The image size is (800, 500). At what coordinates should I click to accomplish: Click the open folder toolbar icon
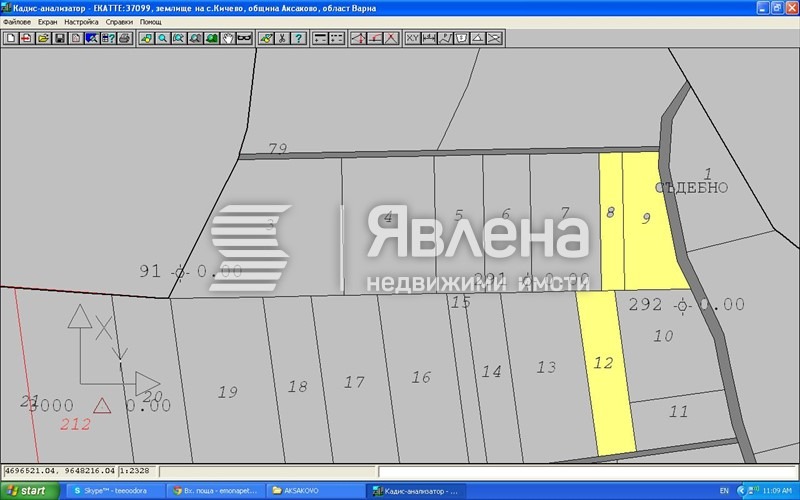43,39
